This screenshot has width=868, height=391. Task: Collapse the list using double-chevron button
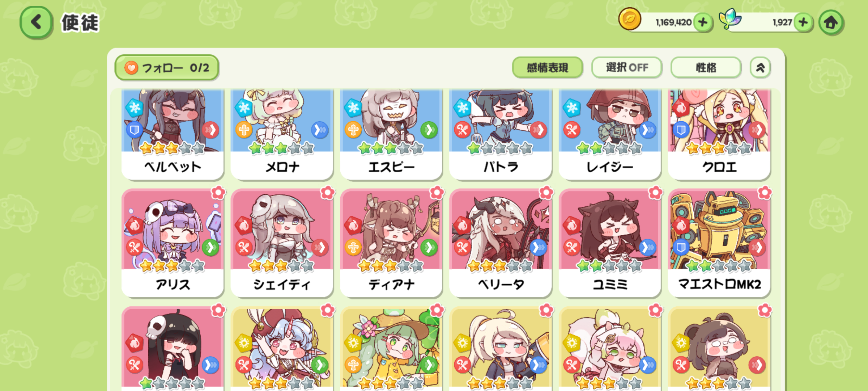[760, 67]
